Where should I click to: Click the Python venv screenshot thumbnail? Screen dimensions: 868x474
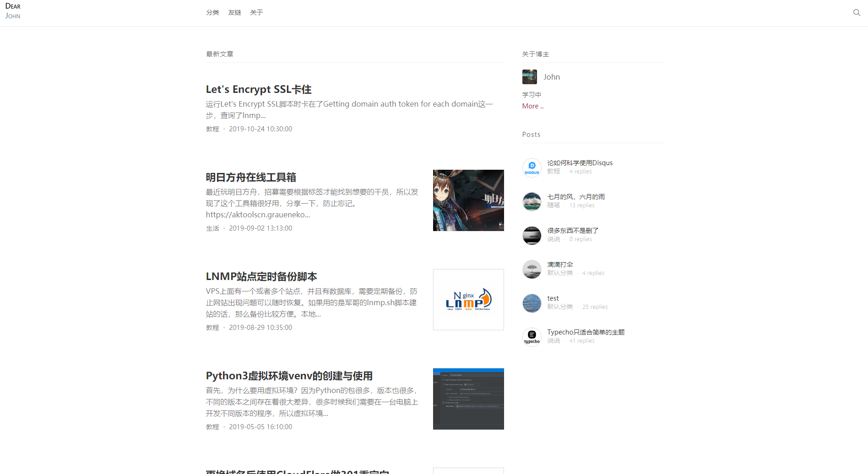click(x=468, y=399)
